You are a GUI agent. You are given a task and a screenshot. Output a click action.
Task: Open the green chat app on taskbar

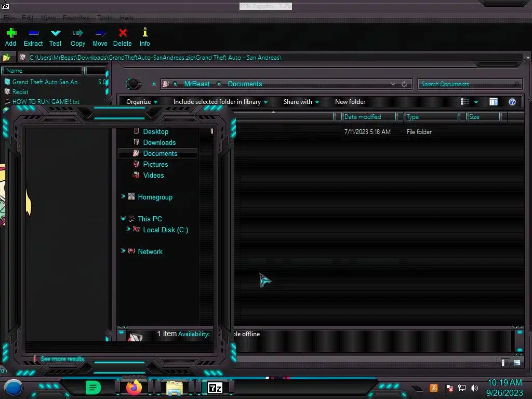point(94,388)
